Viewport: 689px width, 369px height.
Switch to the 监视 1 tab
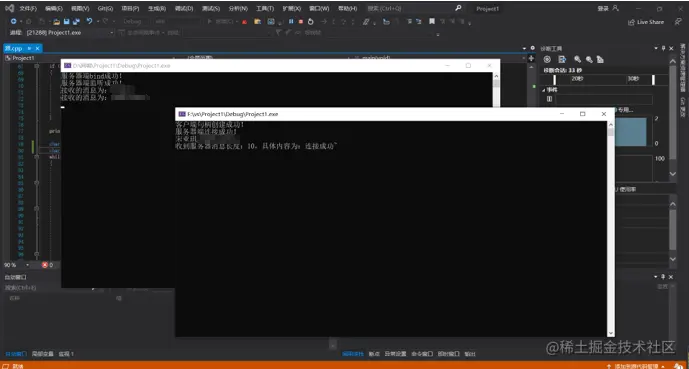point(66,354)
